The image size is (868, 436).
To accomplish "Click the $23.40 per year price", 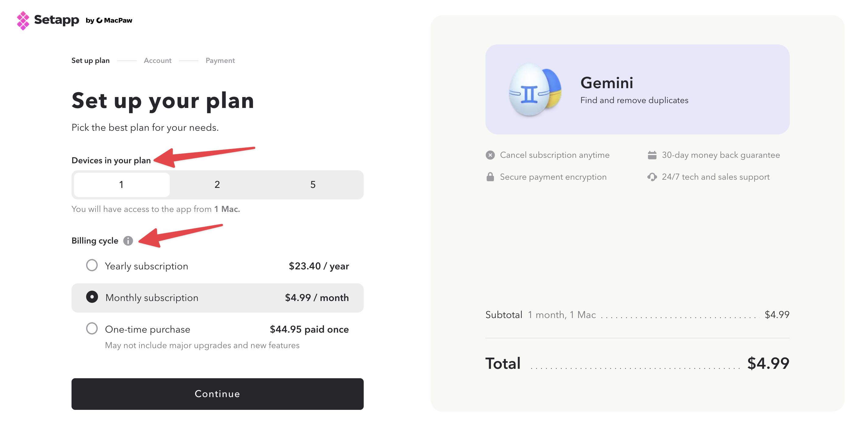I will [319, 266].
